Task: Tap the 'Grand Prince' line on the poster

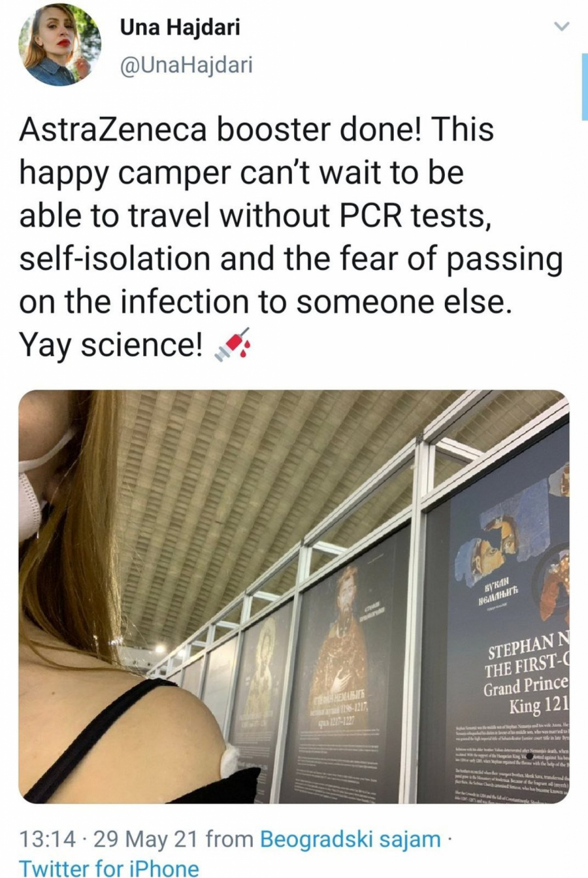Action: tap(526, 686)
